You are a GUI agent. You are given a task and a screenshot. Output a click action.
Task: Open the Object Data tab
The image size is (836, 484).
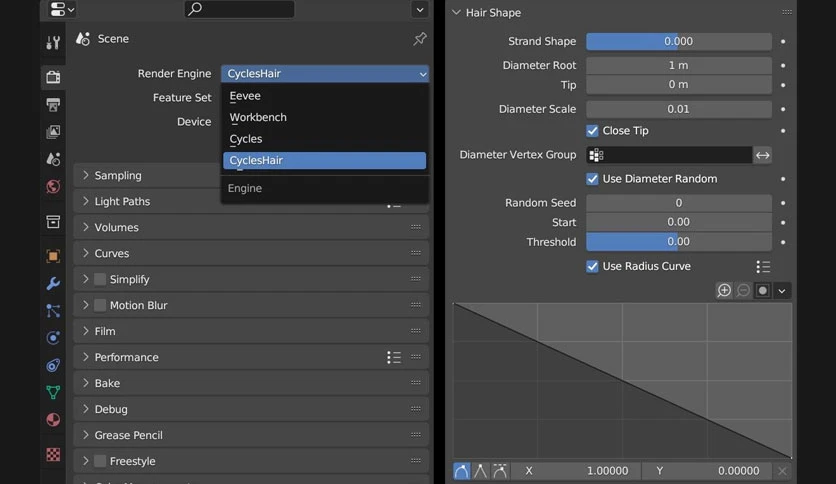[x=53, y=392]
